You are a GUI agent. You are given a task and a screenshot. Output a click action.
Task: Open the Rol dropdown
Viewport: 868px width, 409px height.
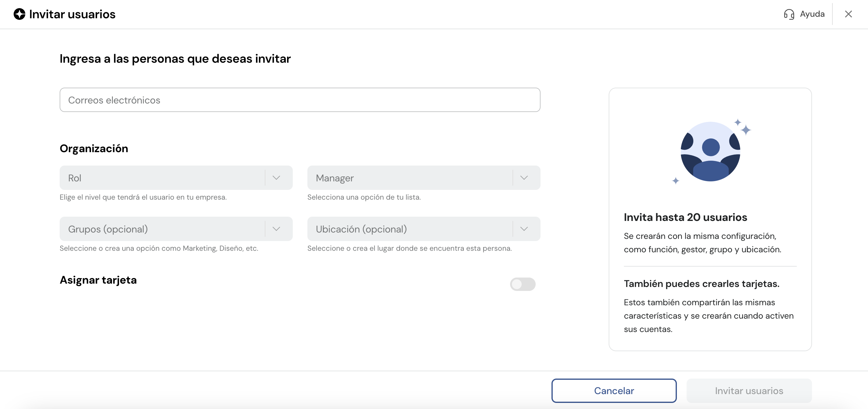162,178
